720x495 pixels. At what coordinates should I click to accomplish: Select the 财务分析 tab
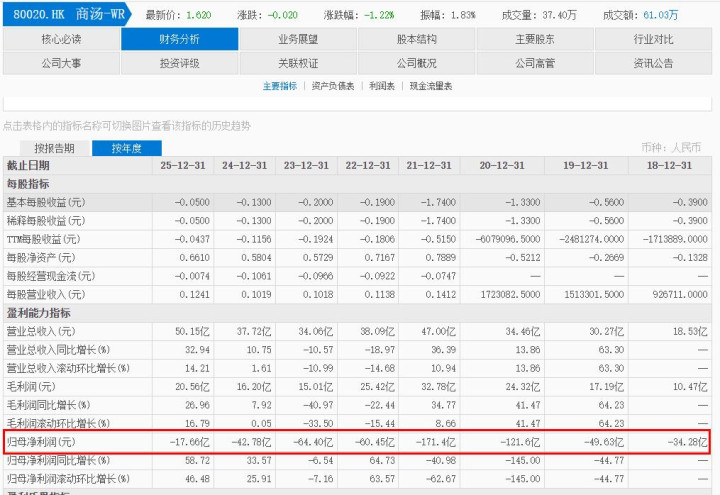tap(180, 39)
